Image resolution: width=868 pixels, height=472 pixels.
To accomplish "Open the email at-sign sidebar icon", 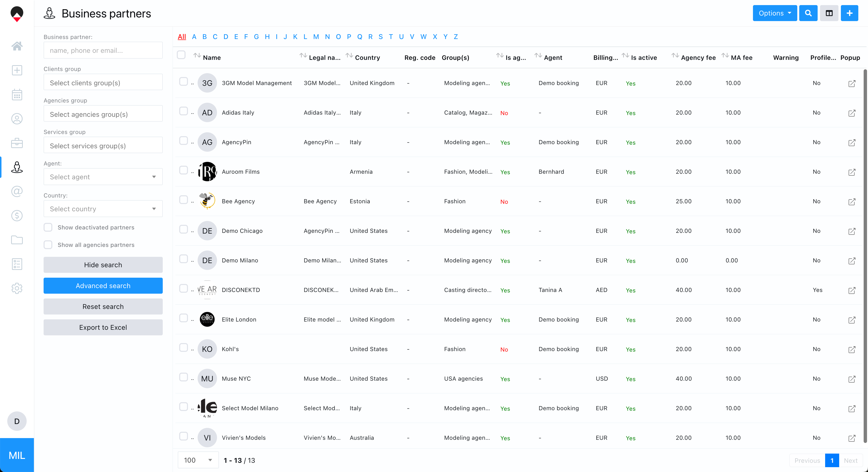I will [x=17, y=191].
